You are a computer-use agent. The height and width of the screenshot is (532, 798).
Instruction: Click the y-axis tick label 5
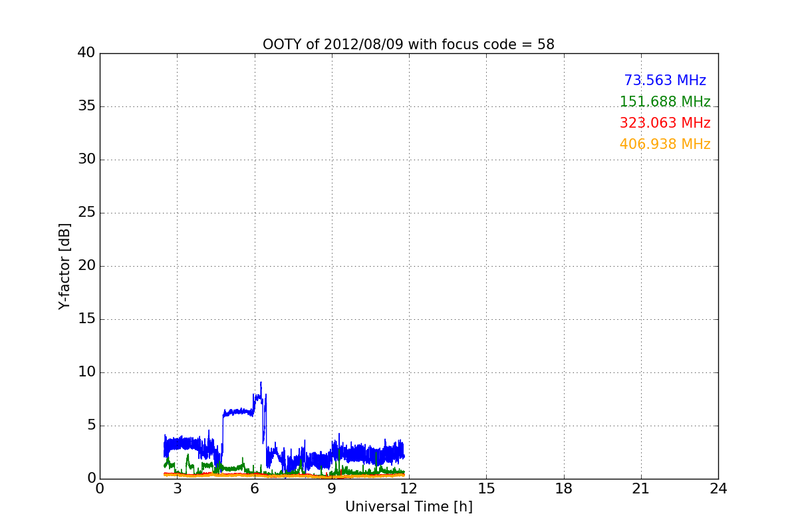90,426
